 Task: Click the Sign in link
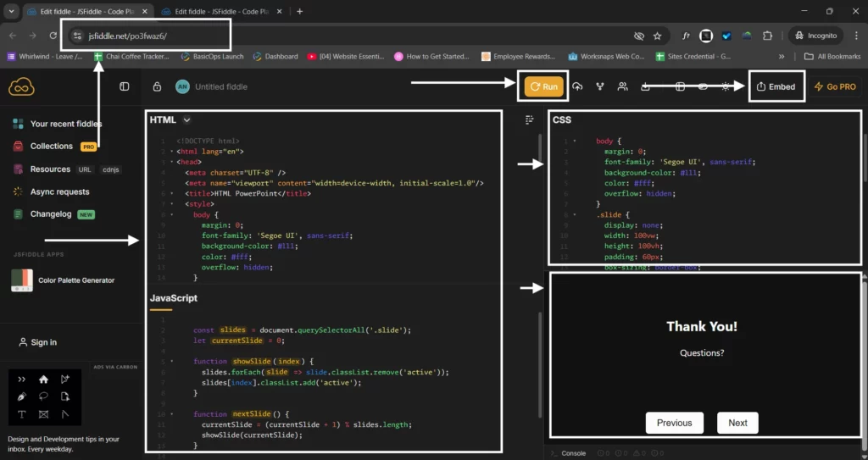43,342
